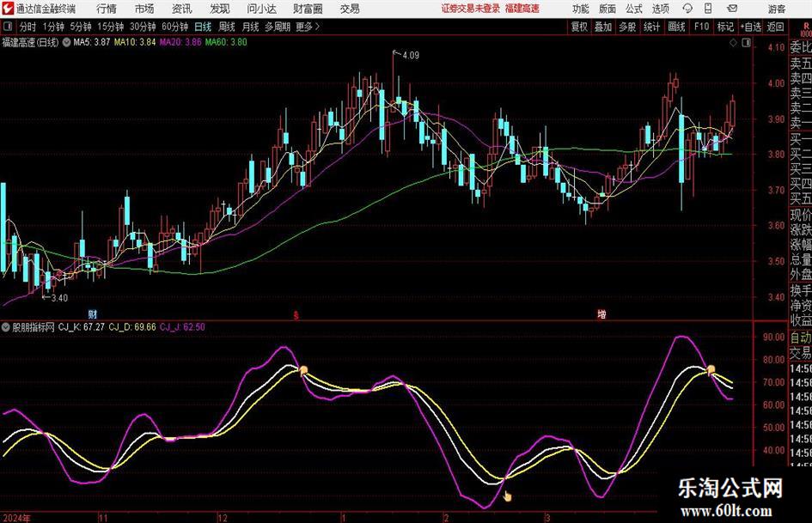This screenshot has height=523, width=812.
Task: Switch to 5分钟 period
Action: click(81, 27)
